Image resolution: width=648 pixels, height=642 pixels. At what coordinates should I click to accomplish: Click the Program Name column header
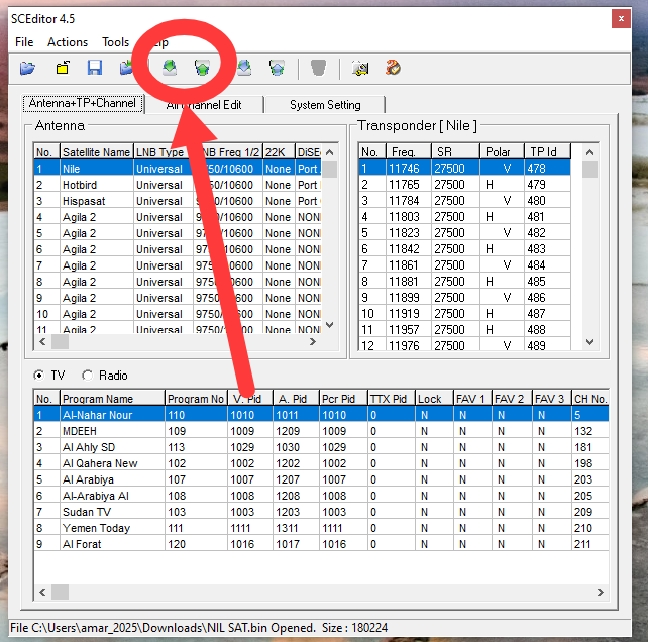[112, 399]
